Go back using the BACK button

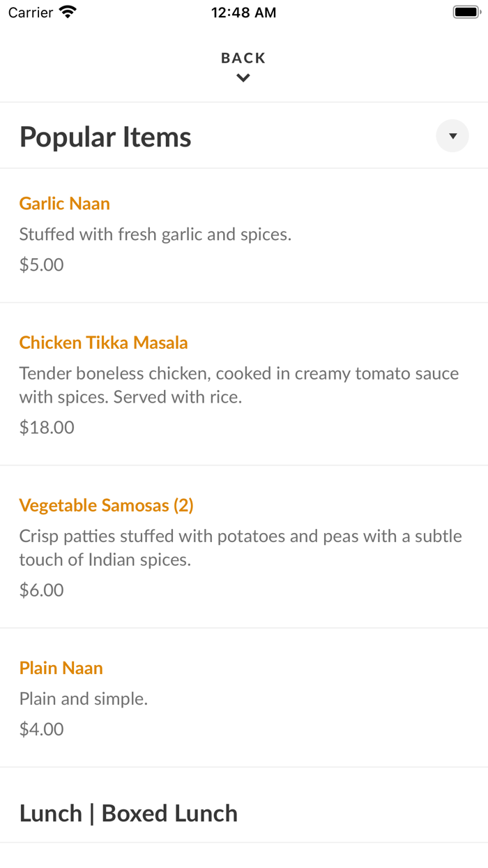pos(243,58)
